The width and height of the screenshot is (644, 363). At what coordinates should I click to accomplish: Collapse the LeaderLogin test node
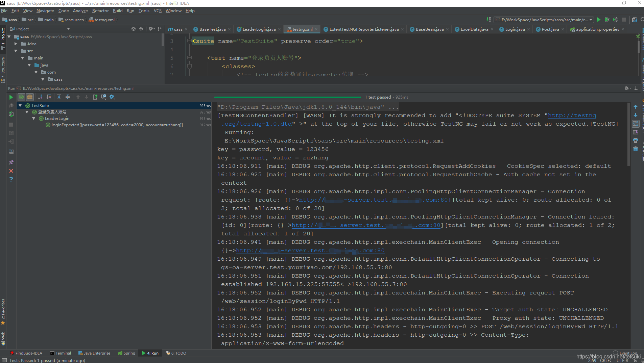pyautogui.click(x=34, y=119)
